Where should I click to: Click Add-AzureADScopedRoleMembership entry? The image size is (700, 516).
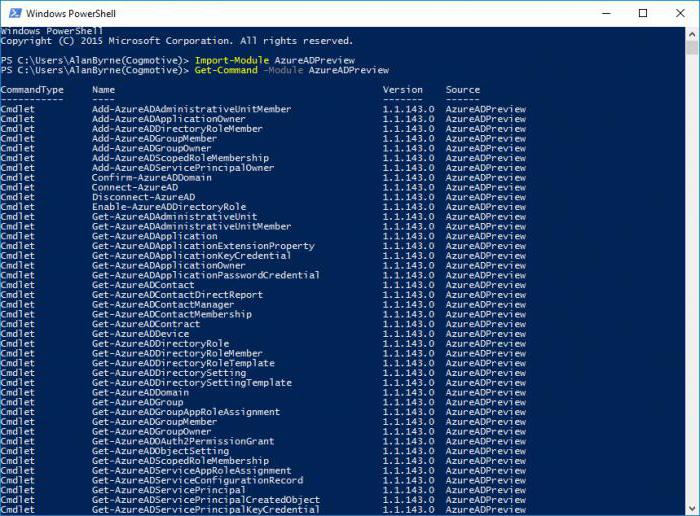[x=180, y=158]
